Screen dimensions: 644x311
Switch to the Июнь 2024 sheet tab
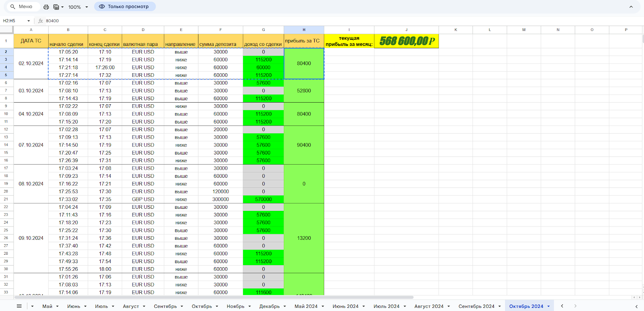click(x=345, y=306)
